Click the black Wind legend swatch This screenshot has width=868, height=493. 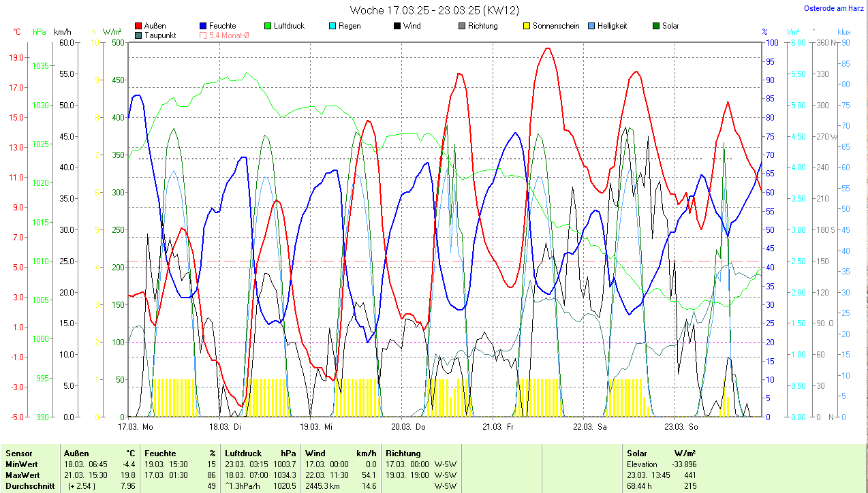coord(397,26)
